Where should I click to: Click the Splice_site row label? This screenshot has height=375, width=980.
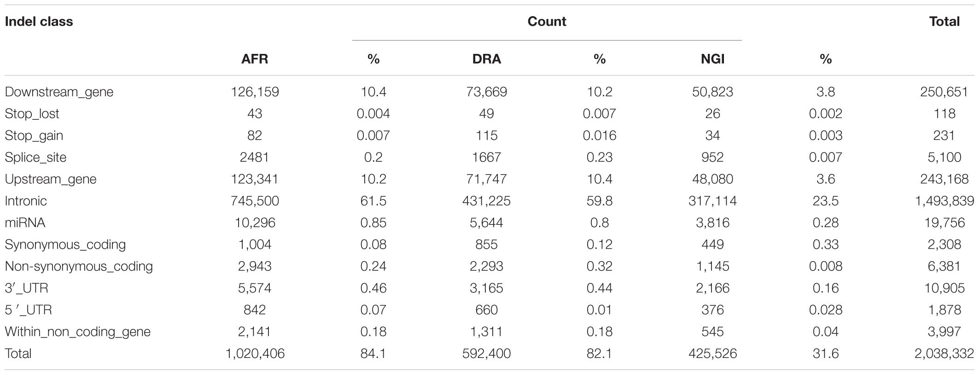pos(35,158)
